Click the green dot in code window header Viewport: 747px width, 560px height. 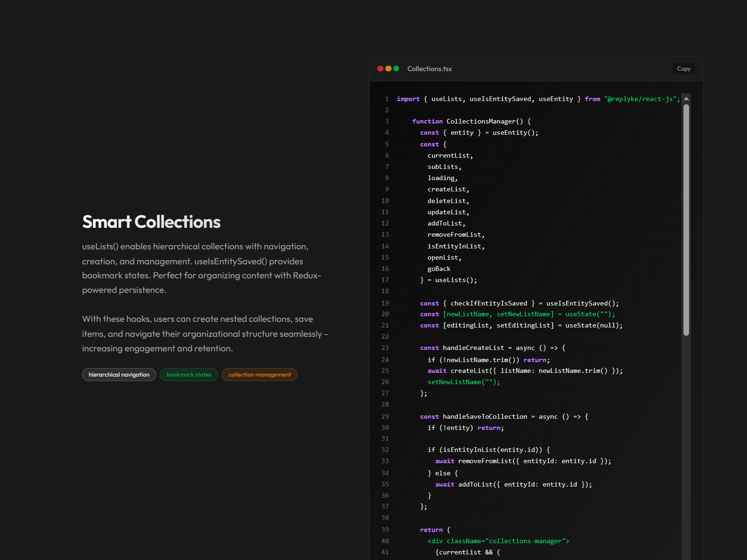396,69
